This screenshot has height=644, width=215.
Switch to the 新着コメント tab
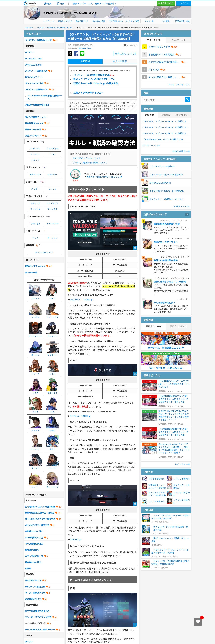183,115
